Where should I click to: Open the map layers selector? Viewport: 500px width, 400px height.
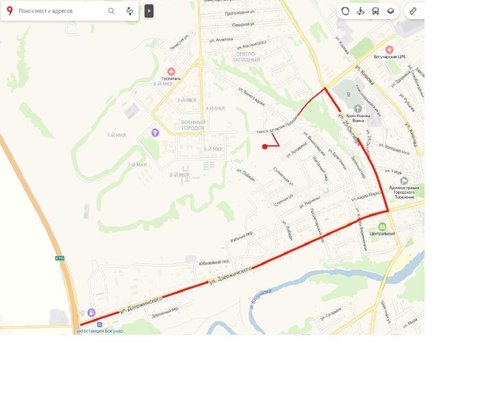(x=391, y=11)
